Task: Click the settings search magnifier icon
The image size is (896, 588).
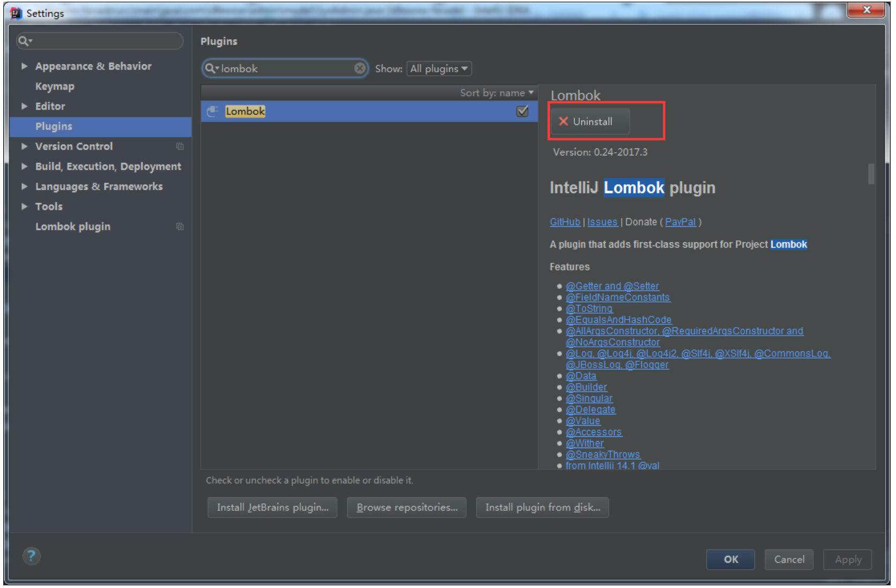Action: (x=25, y=41)
